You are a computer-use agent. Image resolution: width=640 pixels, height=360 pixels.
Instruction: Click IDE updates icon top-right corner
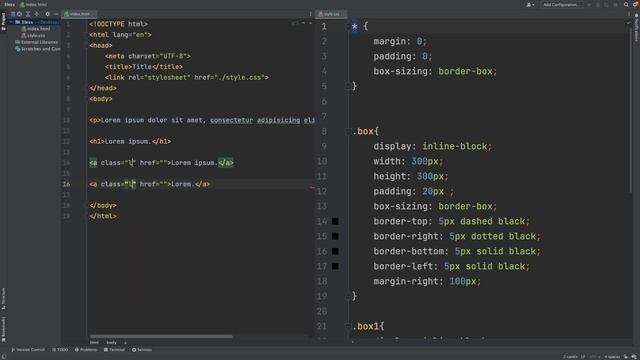point(636,4)
